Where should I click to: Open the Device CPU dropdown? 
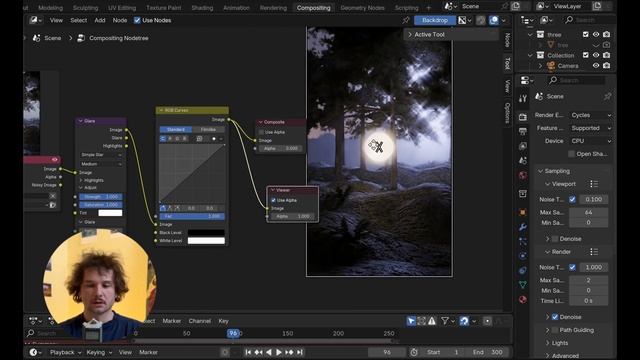click(591, 141)
